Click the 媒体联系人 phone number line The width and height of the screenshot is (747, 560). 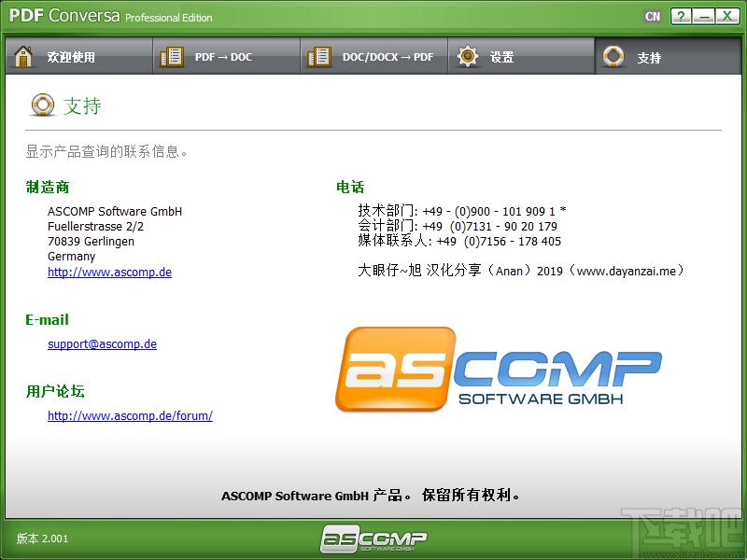[x=459, y=241]
